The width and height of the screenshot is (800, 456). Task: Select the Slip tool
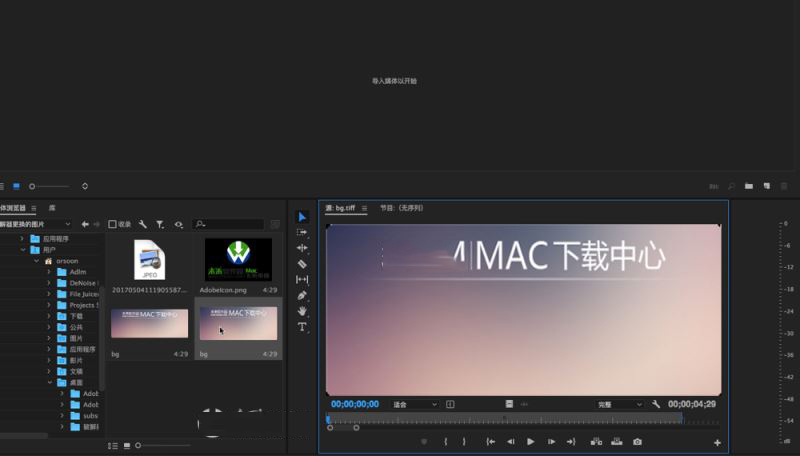pyautogui.click(x=302, y=280)
